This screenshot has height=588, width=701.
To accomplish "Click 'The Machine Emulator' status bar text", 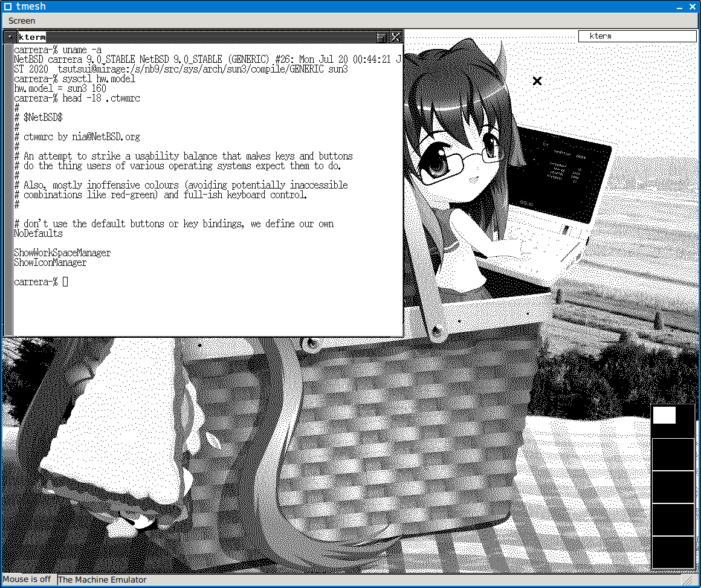I will (102, 580).
